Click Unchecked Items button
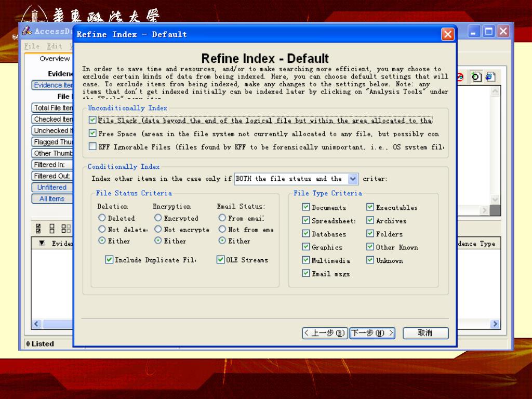532x399 pixels. [52, 130]
